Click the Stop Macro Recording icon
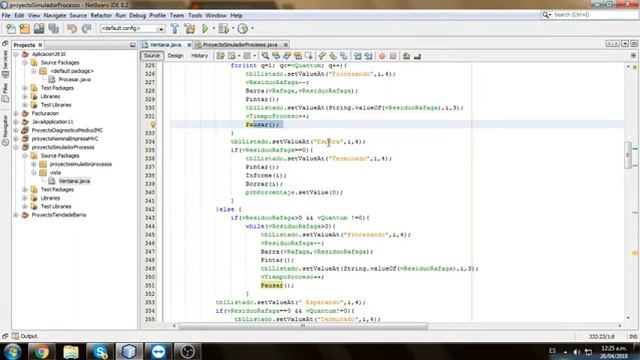The width and height of the screenshot is (640, 360). [x=393, y=56]
